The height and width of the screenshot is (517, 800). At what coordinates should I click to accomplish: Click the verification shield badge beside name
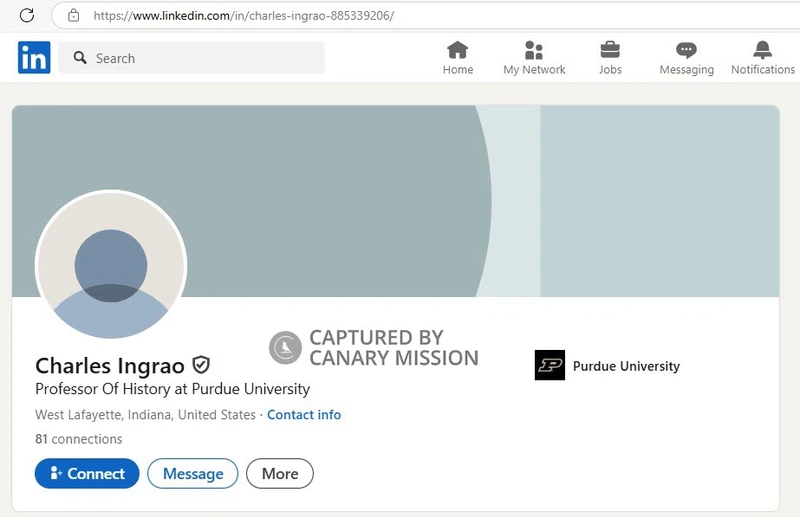pyautogui.click(x=201, y=365)
